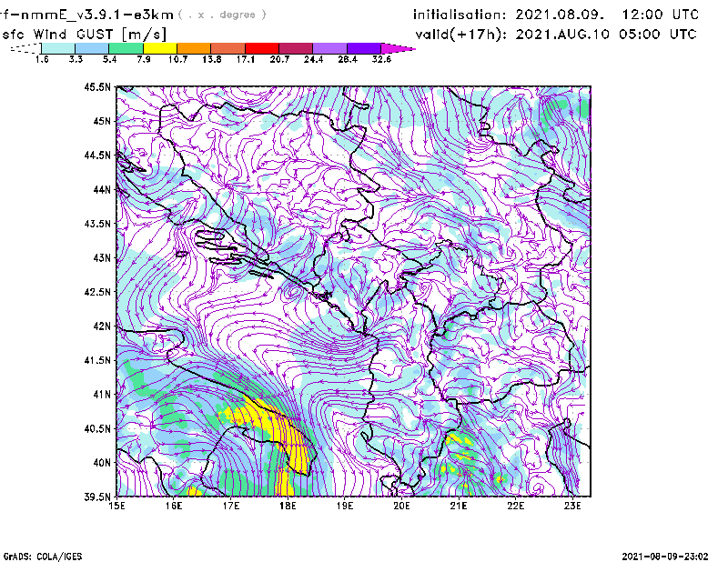Click the '19E' longitude label

[x=345, y=506]
